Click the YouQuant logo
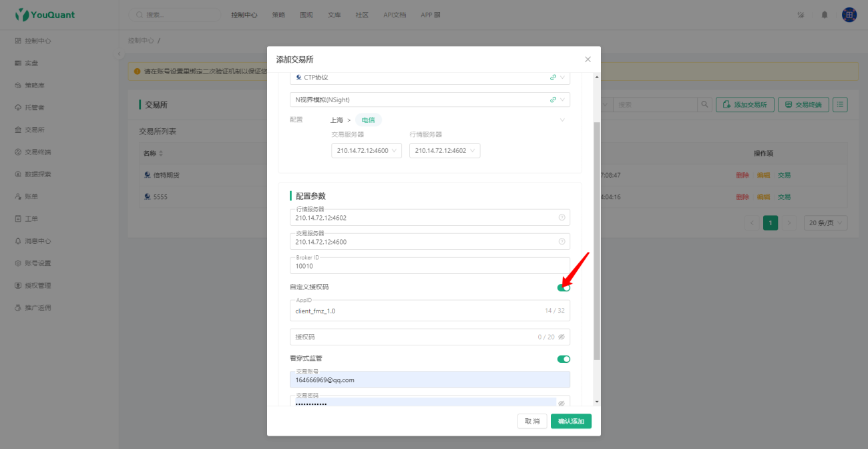This screenshot has width=868, height=449. (45, 15)
